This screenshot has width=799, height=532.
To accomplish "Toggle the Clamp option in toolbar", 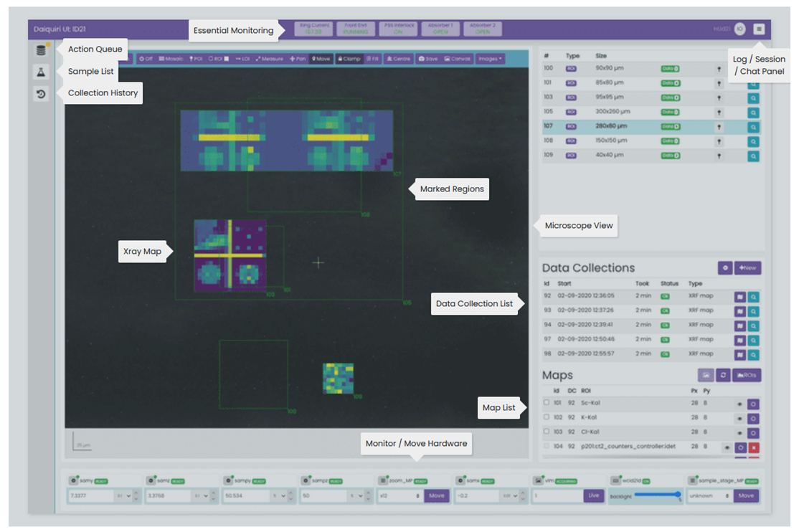I will (x=349, y=59).
